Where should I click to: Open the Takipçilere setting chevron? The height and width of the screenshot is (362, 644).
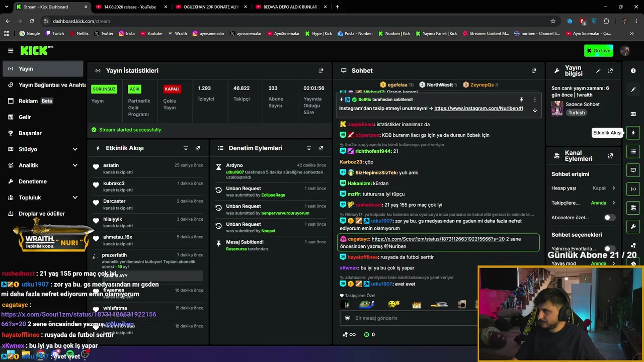click(613, 203)
